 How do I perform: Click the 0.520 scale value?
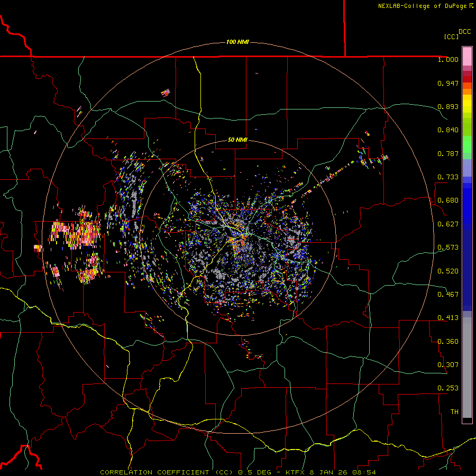[448, 271]
